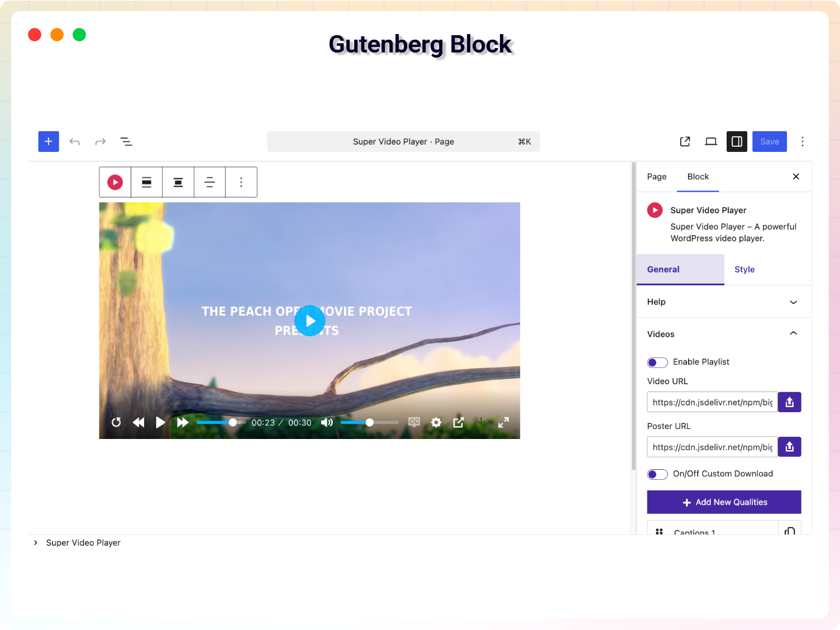This screenshot has width=840, height=630.
Task: Close the settings sidebar
Action: click(x=796, y=176)
